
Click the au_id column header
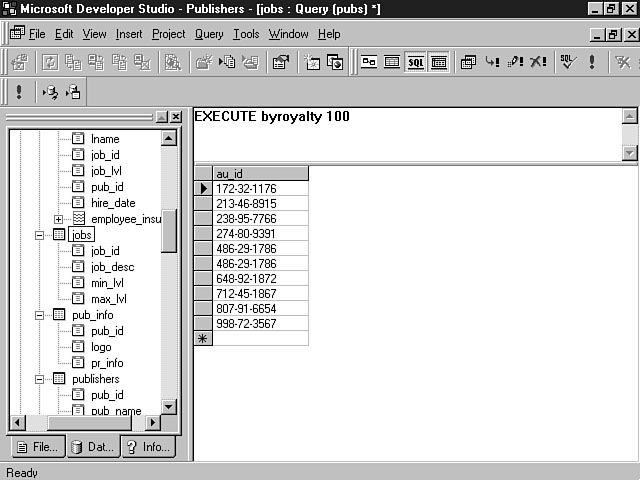260,173
